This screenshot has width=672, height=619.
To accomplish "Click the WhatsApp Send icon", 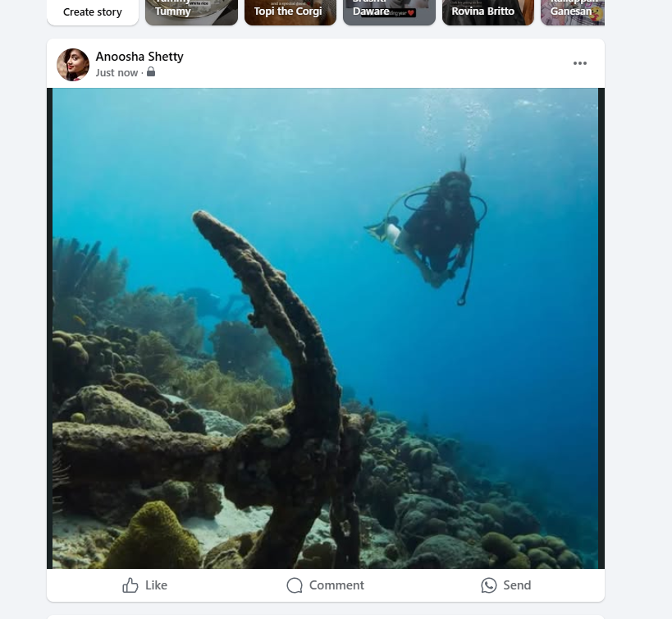I will (488, 585).
